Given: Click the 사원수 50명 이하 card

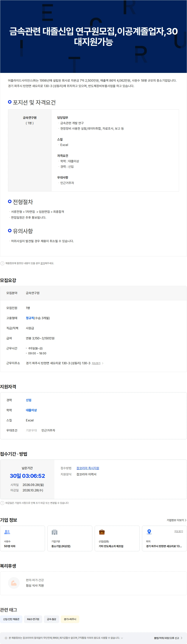Looking at the screenshot, I should 23,538.
